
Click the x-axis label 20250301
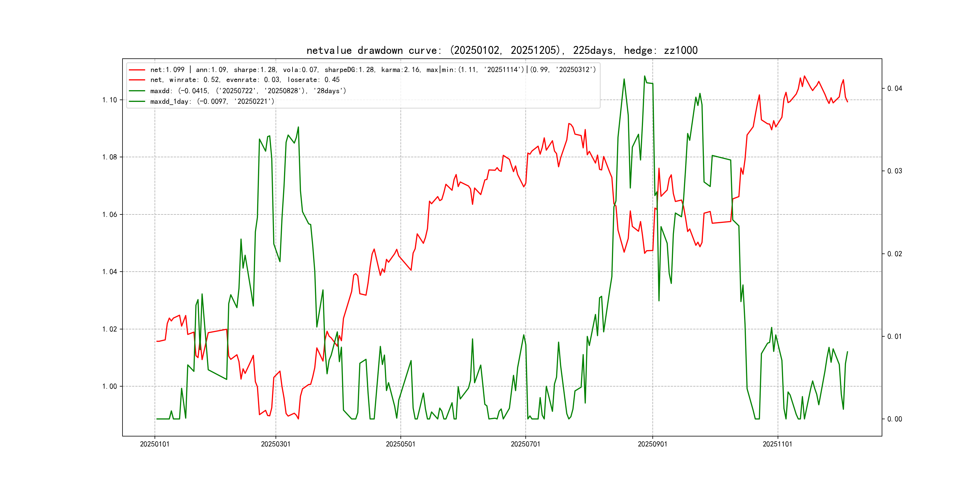click(x=276, y=444)
